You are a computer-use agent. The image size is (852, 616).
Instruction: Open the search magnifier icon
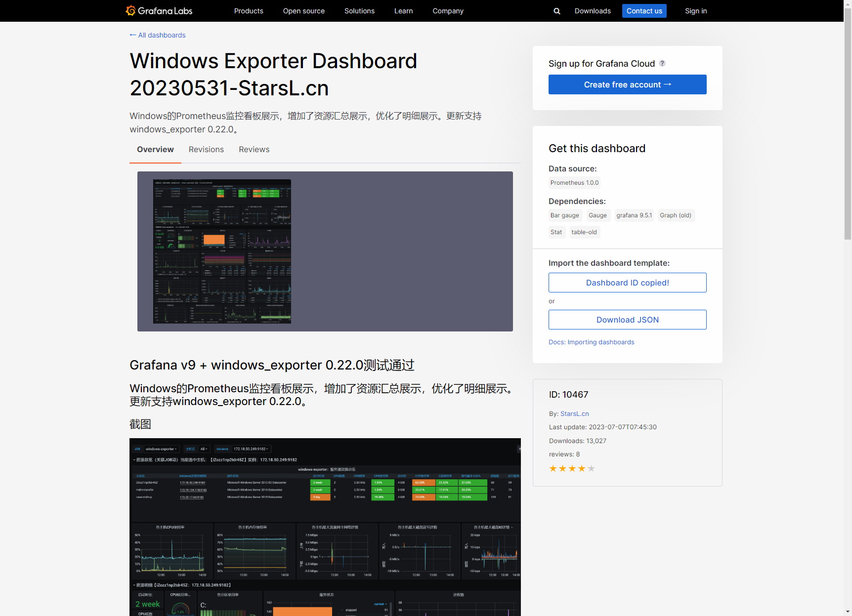[x=557, y=11]
